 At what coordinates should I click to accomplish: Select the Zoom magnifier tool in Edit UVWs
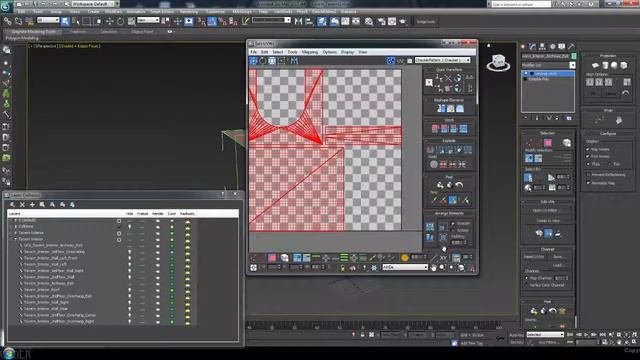(x=442, y=267)
